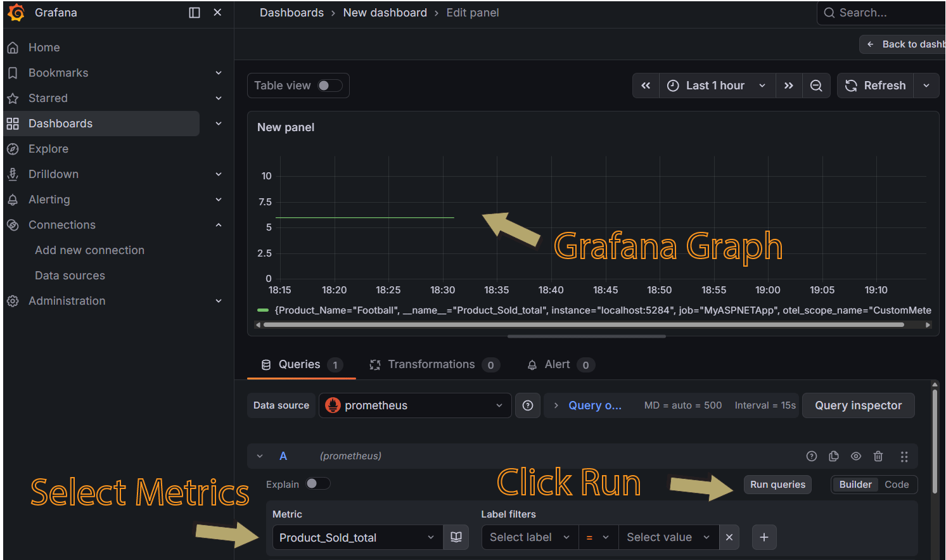The height and width of the screenshot is (560, 946).
Task: Disable query A with the eye icon
Action: [855, 456]
